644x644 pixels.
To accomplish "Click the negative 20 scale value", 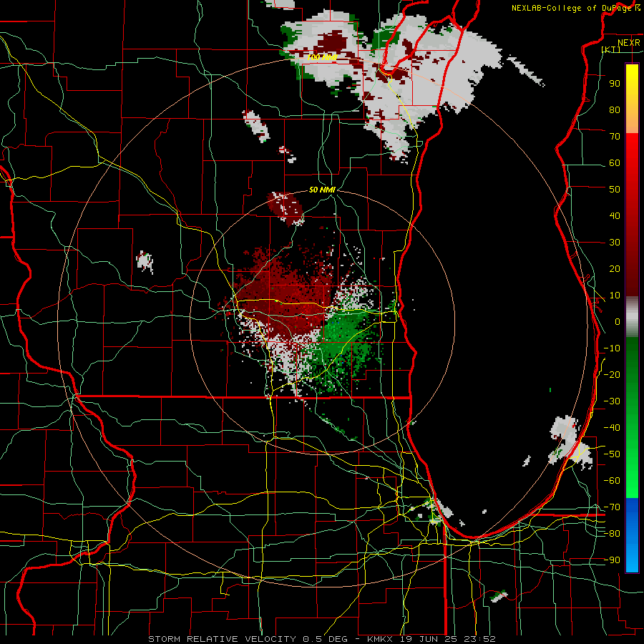I will (x=612, y=374).
